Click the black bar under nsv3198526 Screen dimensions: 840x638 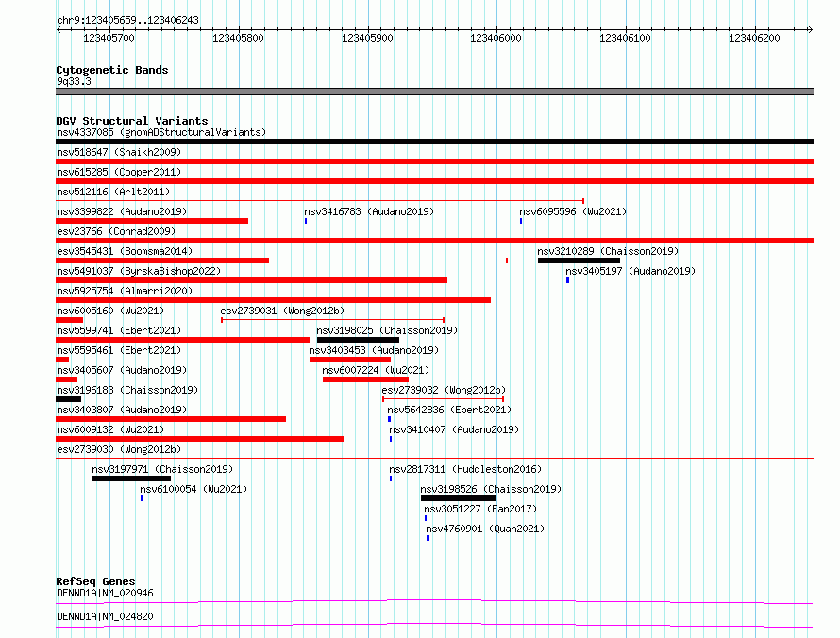coord(459,498)
